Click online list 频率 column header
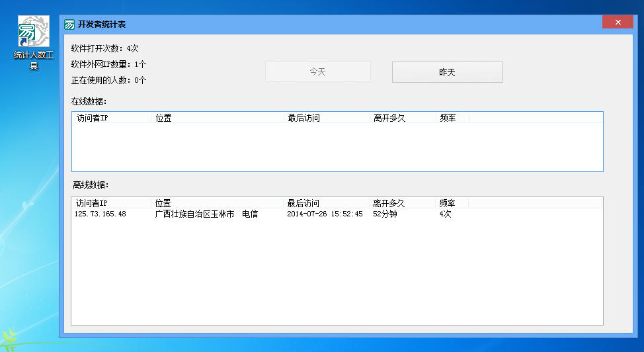Viewport: 644px width, 352px height. point(453,118)
